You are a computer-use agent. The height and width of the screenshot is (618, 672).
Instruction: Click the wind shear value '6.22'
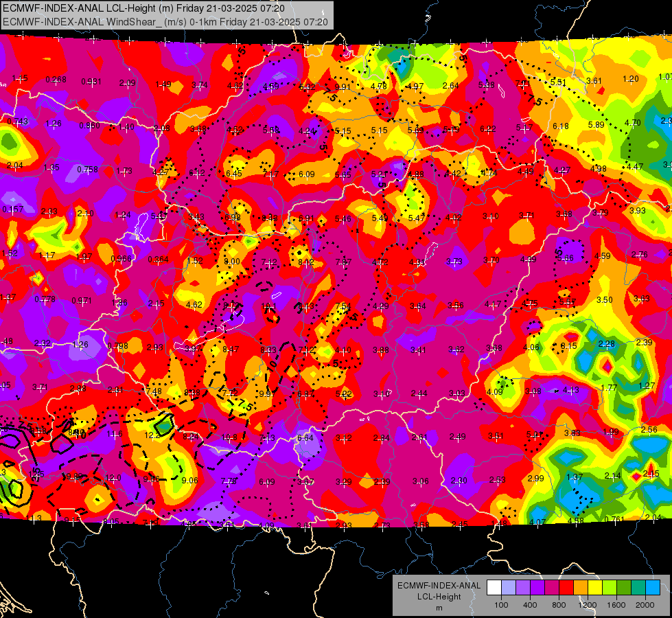tap(488, 128)
